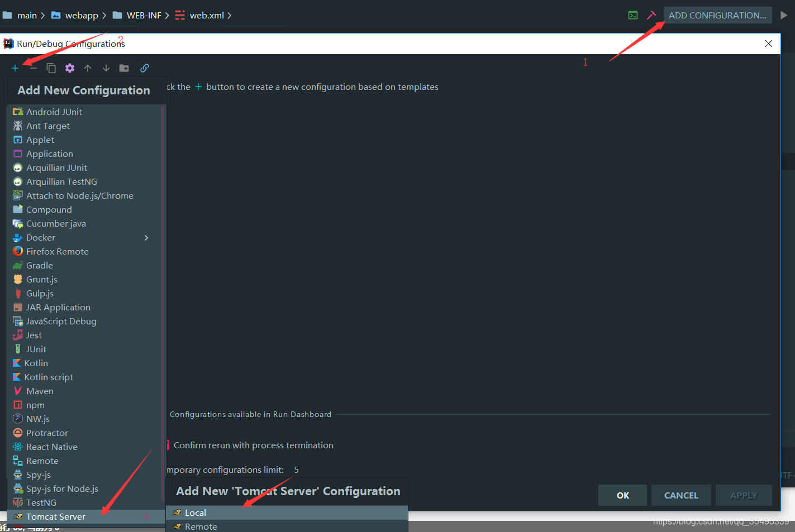Select Gulp.js configuration type
The height and width of the screenshot is (532, 795).
tap(84, 293)
